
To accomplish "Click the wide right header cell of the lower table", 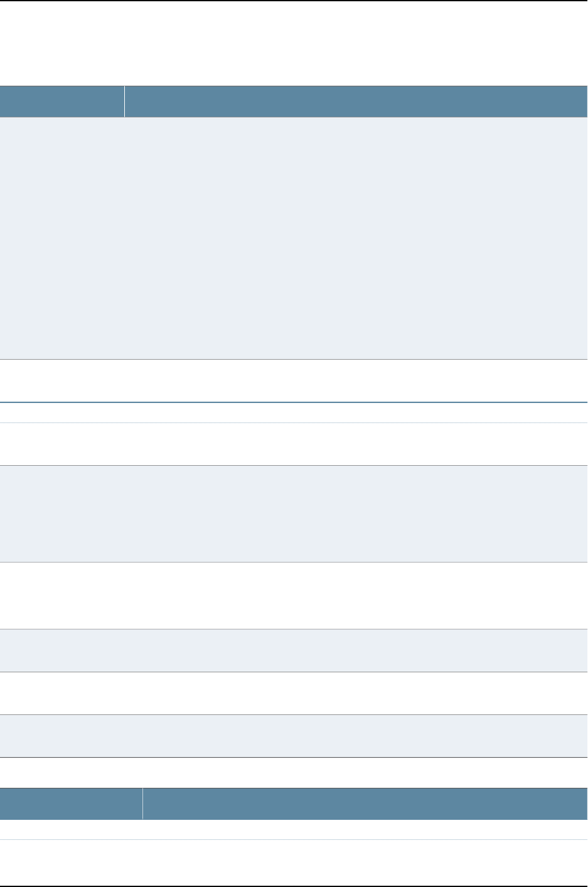I will (365, 804).
